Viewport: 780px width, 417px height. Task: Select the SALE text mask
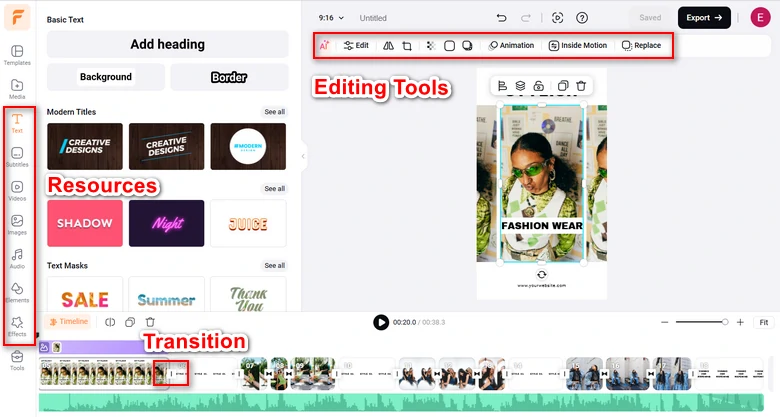[85, 295]
